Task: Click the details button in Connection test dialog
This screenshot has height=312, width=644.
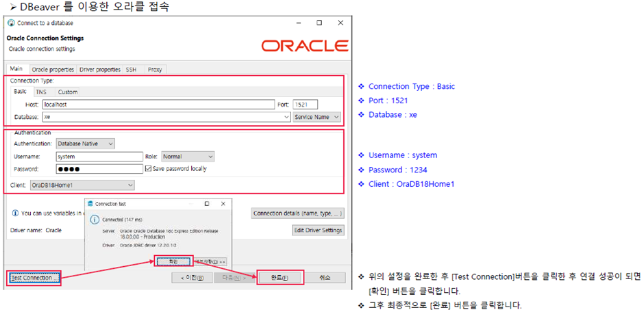Action: point(210,261)
